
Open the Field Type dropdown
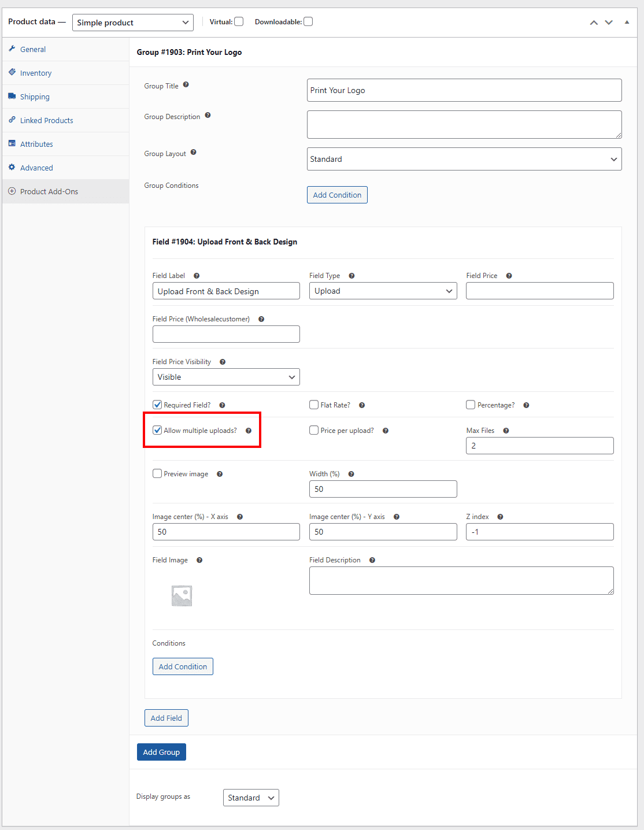pyautogui.click(x=383, y=291)
